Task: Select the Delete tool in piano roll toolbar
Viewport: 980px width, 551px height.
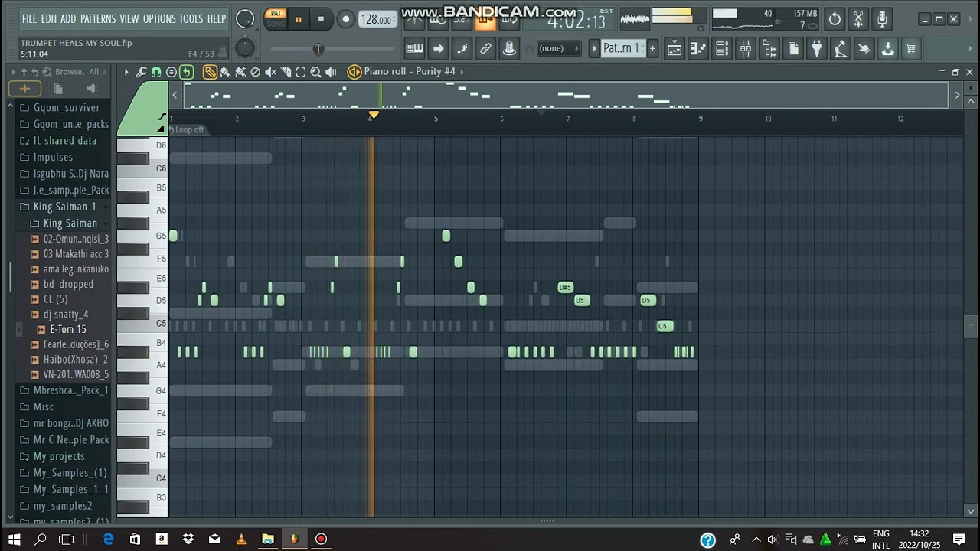Action: pos(256,72)
